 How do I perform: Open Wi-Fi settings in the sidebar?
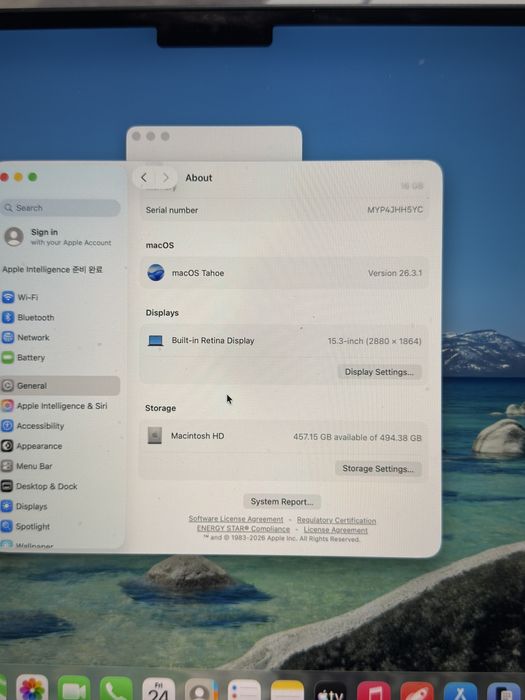tap(21, 297)
